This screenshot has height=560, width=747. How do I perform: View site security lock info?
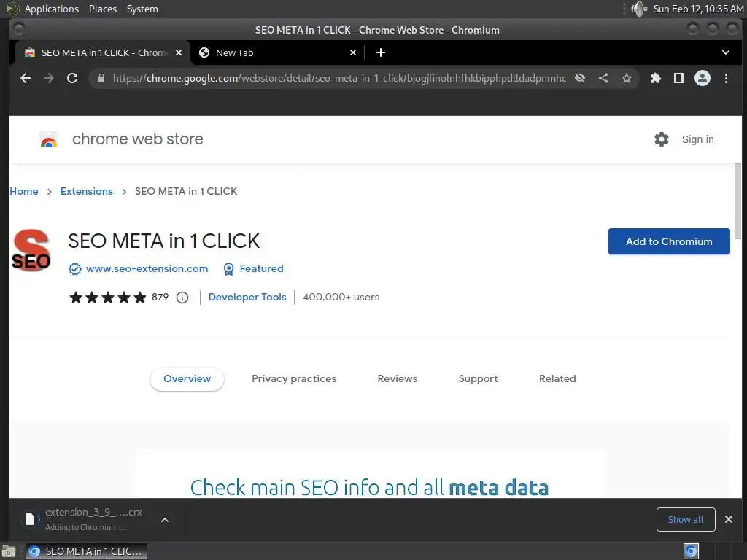tap(101, 78)
